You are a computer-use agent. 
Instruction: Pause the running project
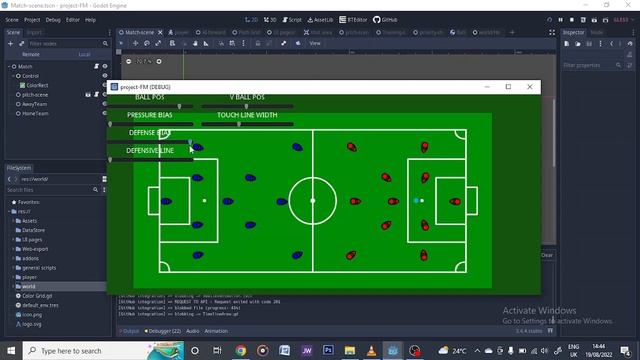pyautogui.click(x=560, y=20)
